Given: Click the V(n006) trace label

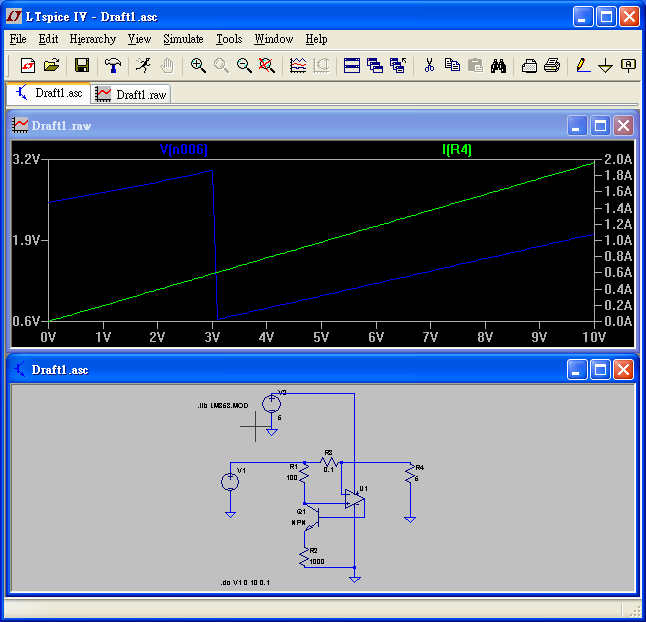Looking at the screenshot, I should tap(184, 149).
